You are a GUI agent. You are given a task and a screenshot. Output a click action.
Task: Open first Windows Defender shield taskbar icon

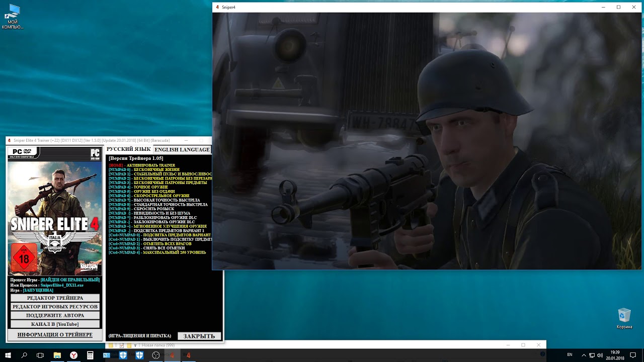[x=123, y=355]
